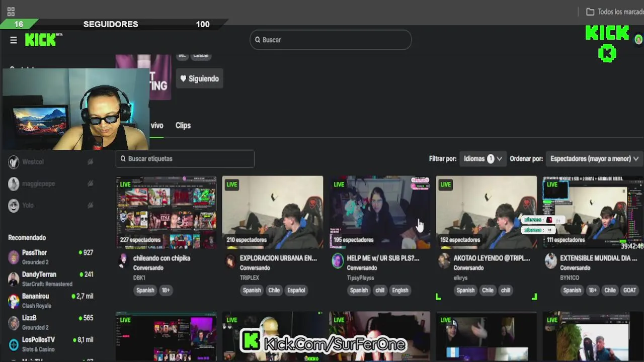Viewport: 644px width, 362px height.
Task: Open the Idiomas filter dropdown
Action: (482, 158)
